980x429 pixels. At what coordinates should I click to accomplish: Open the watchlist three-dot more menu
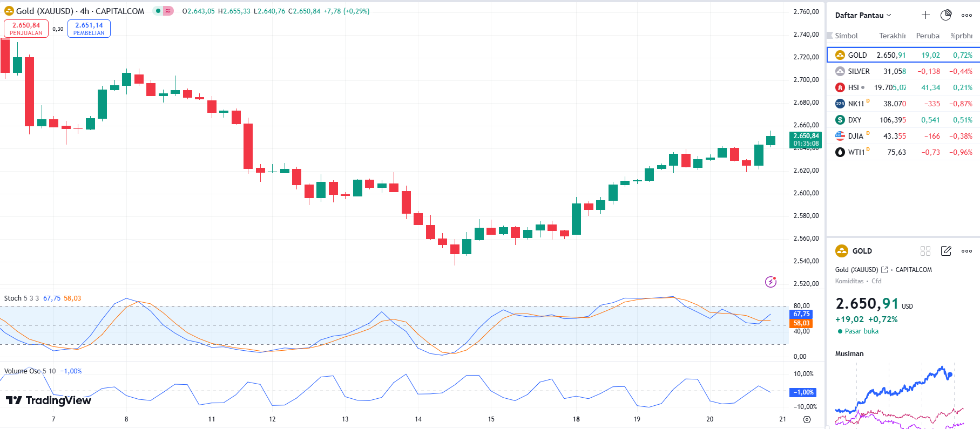click(x=967, y=15)
